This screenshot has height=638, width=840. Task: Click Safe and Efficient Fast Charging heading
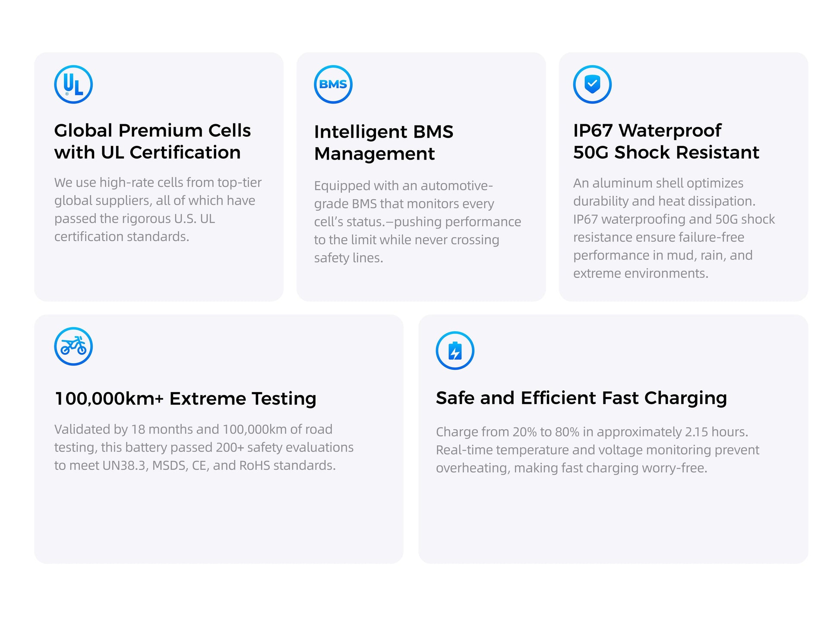(x=581, y=398)
